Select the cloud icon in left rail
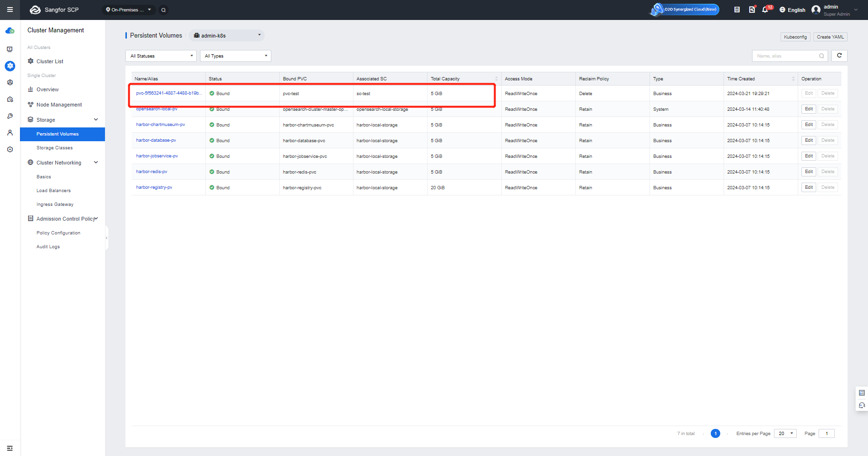Viewport: 868px width, 456px height. click(x=10, y=31)
